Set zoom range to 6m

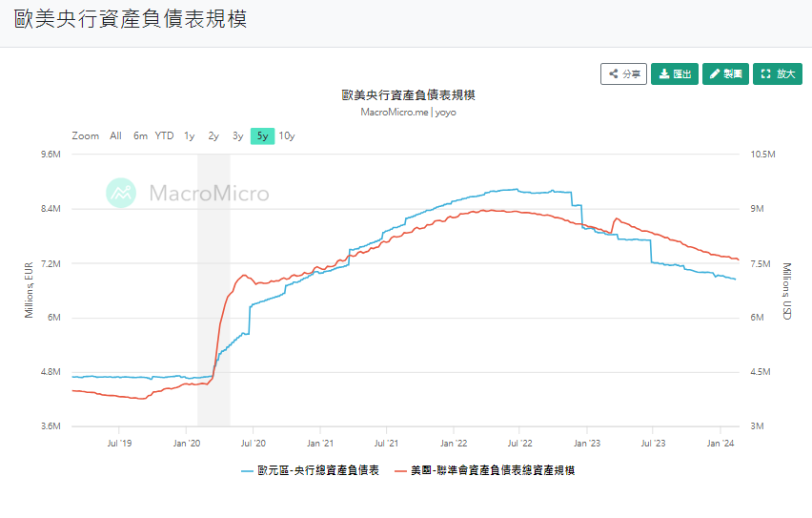point(140,135)
